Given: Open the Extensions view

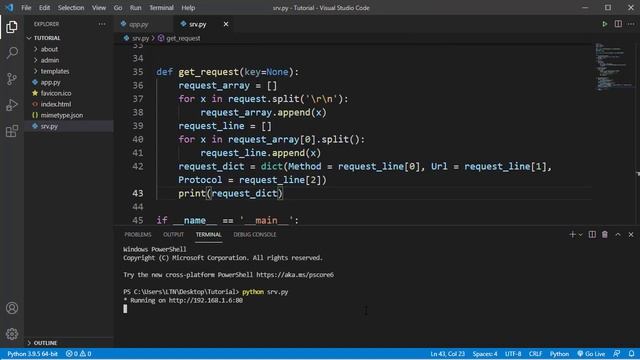Looking at the screenshot, I should [x=12, y=131].
